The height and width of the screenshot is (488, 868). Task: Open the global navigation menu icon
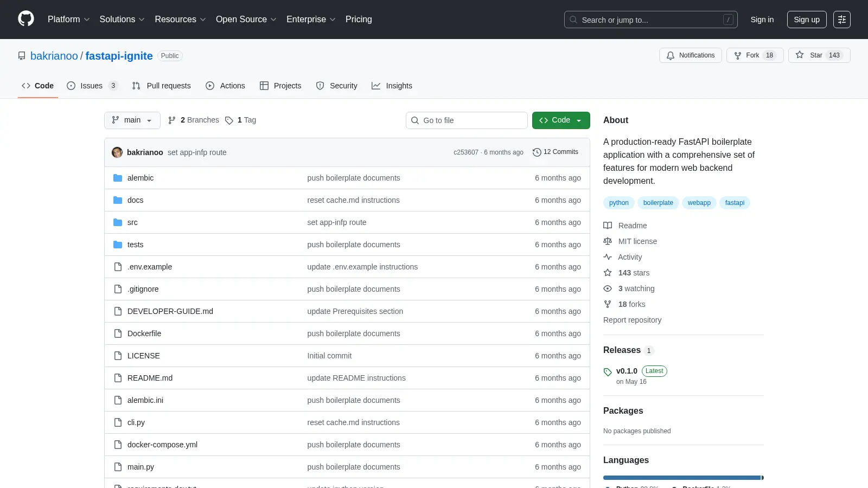pos(842,20)
